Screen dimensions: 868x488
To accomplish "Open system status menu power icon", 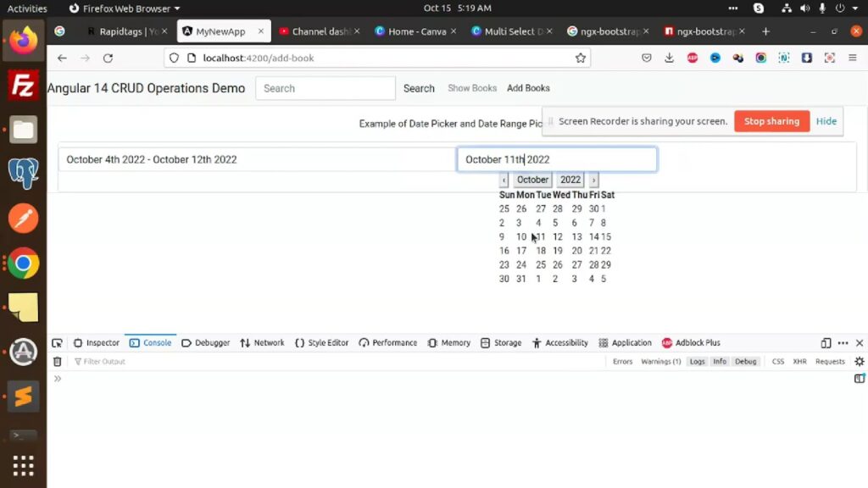I will point(840,8).
